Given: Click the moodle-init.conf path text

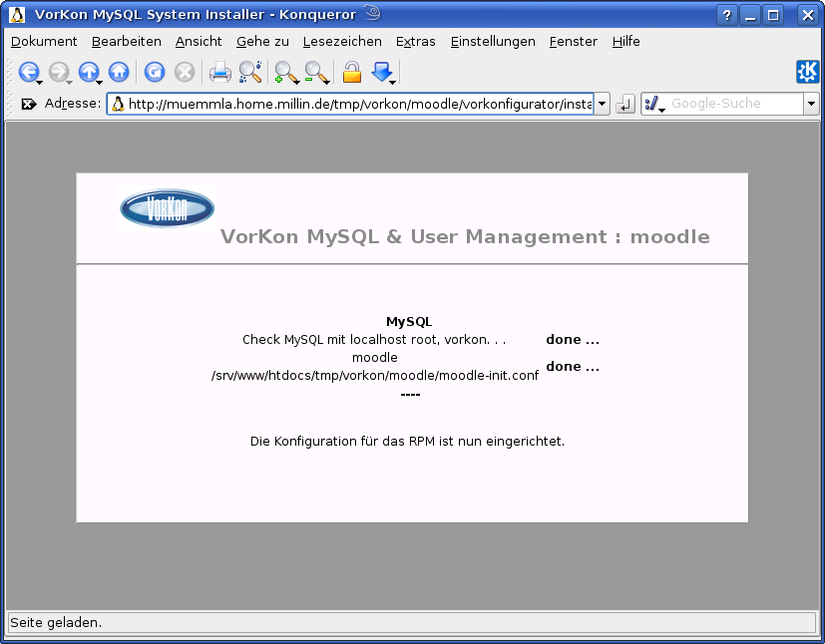Looking at the screenshot, I should click(x=375, y=376).
